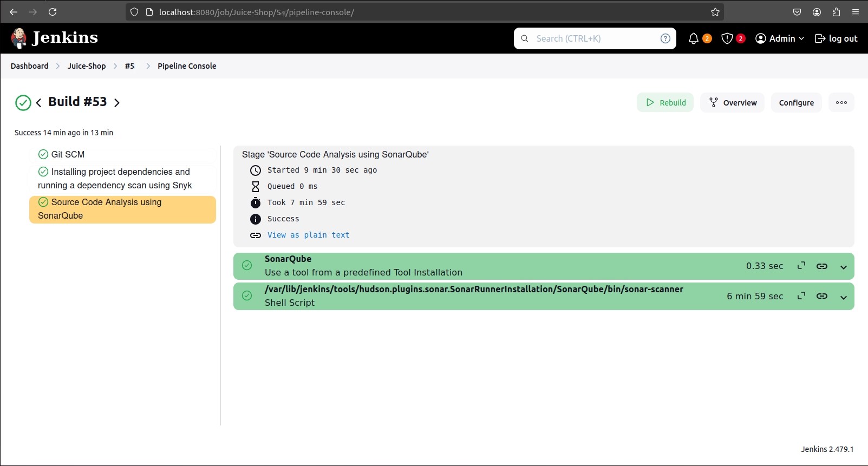Click the Rebuild button

click(x=665, y=102)
